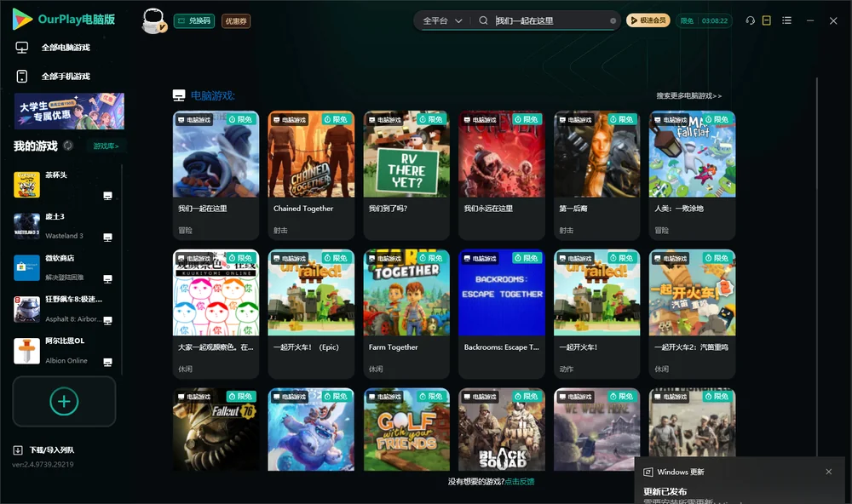Viewport: 852px width, 504px height.
Task: Open the 微软商店 icon in my games
Action: click(x=26, y=267)
